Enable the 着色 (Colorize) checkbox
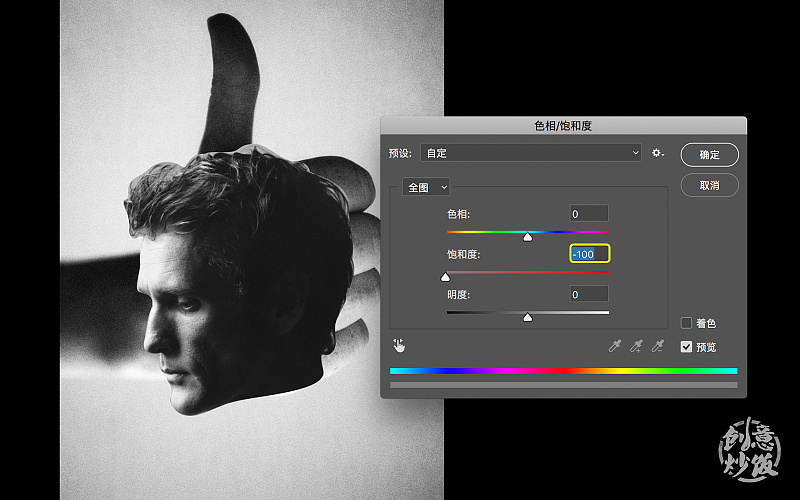800x500 pixels. (x=686, y=323)
